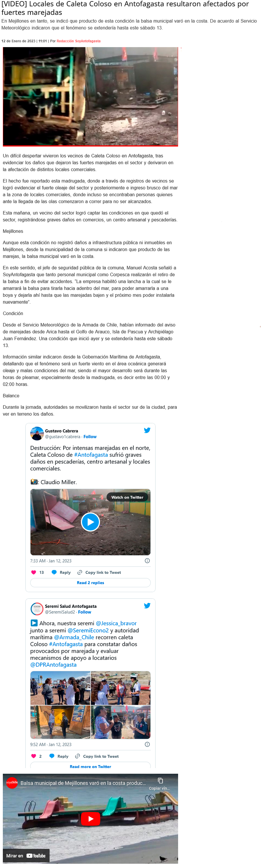The width and height of the screenshot is (261, 868).
Task: Open the Read 2 replies button
Action: pyautogui.click(x=90, y=583)
